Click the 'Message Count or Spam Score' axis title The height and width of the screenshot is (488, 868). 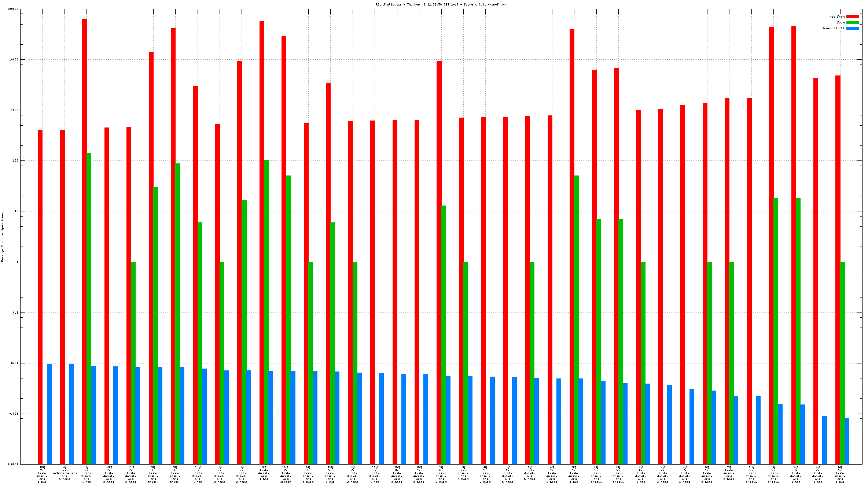pos(2,237)
